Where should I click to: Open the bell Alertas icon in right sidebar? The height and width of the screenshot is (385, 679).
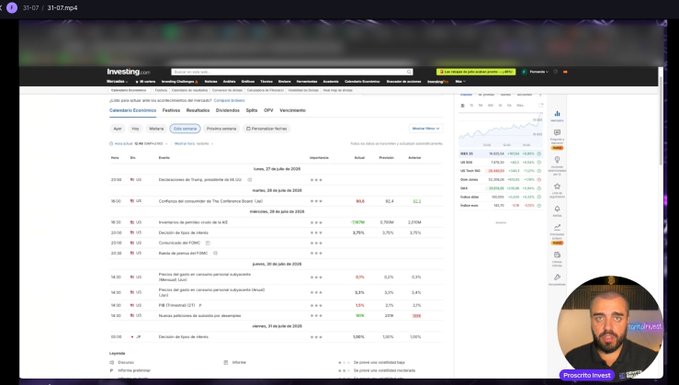[x=557, y=209]
